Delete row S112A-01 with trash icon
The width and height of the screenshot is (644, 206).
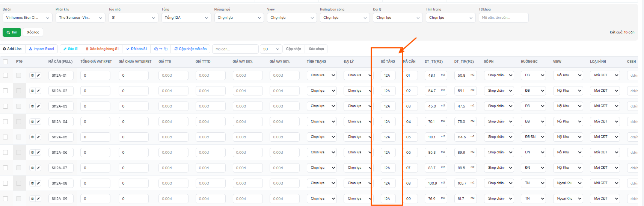coord(32,76)
